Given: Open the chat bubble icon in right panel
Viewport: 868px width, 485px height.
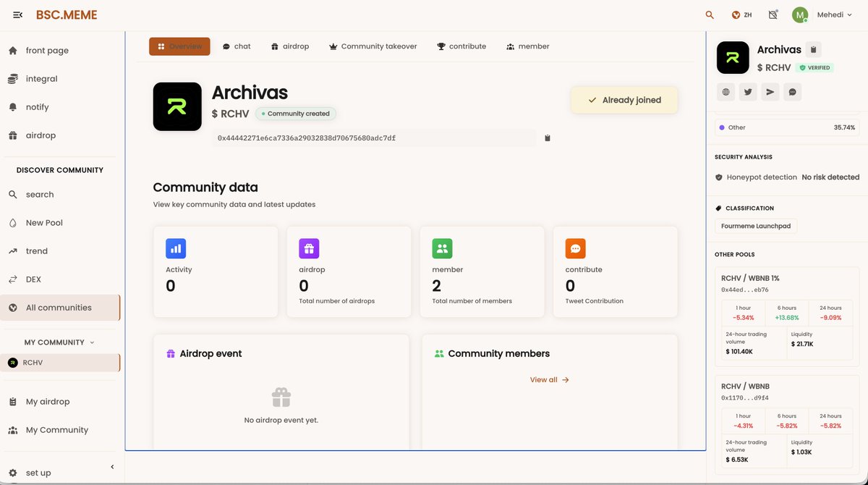Looking at the screenshot, I should [x=793, y=92].
